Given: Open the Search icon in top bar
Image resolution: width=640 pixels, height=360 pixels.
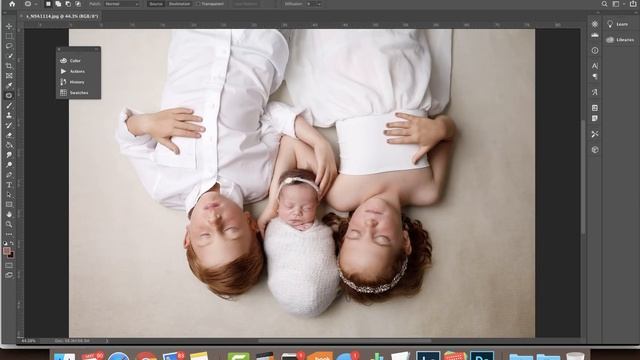Looking at the screenshot, I should (x=604, y=4).
